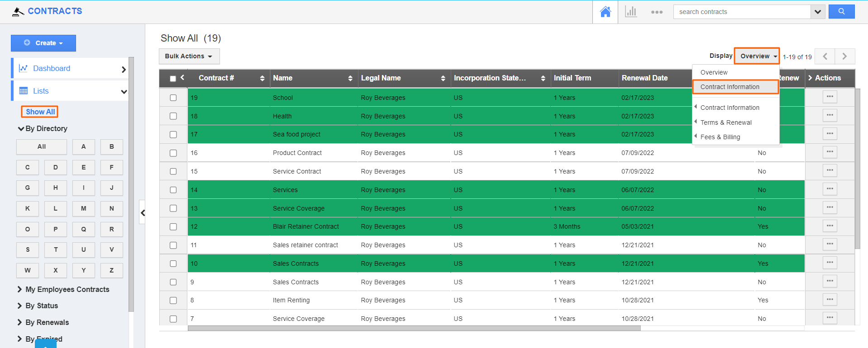Select highlighted Contract Information display option

pos(735,87)
